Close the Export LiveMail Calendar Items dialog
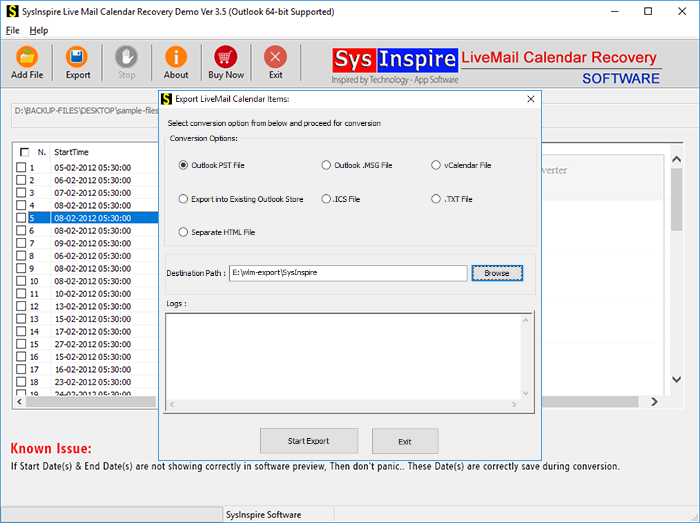700x523 pixels. pos(531,99)
